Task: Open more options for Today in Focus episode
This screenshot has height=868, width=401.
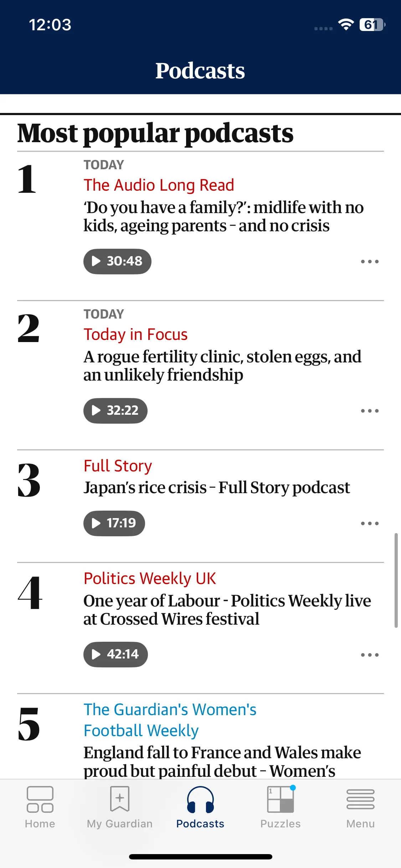Action: coord(370,411)
